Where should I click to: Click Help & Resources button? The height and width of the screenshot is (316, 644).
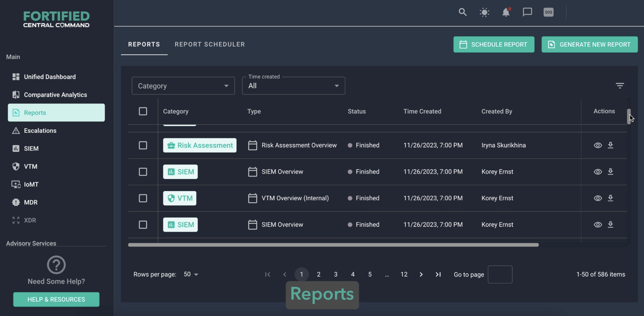pos(56,299)
